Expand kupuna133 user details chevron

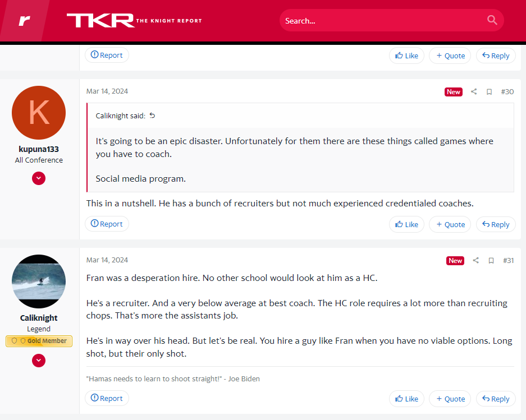pos(39,178)
